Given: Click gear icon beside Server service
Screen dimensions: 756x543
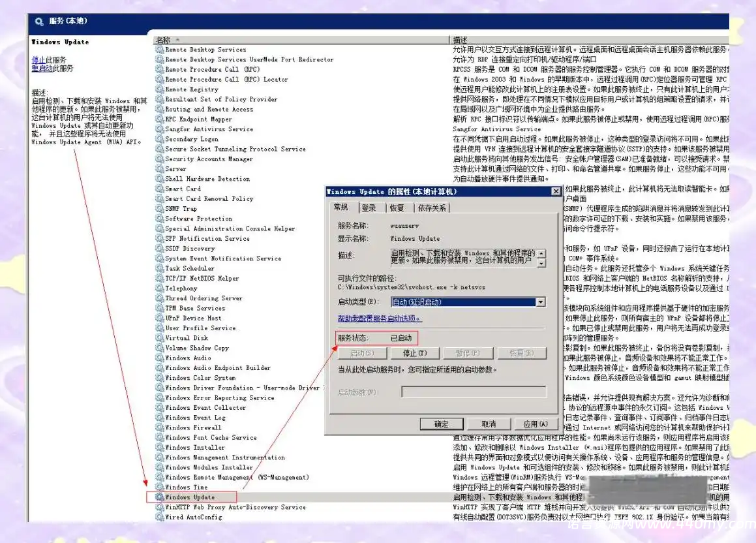Looking at the screenshot, I should coord(159,169).
